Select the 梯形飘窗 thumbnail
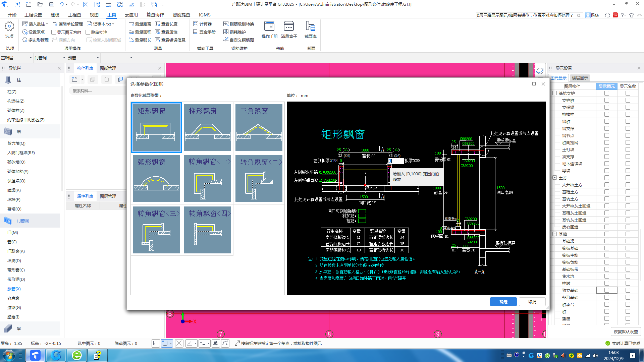 click(x=207, y=127)
